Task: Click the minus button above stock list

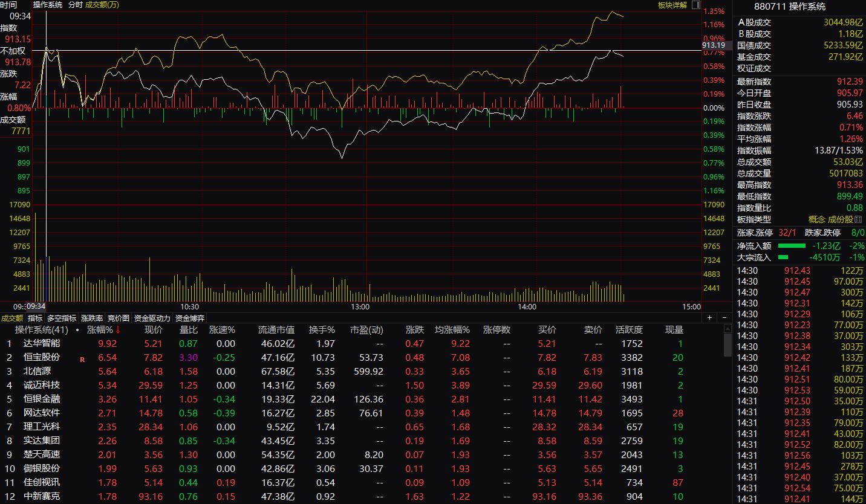Action: click(x=724, y=318)
